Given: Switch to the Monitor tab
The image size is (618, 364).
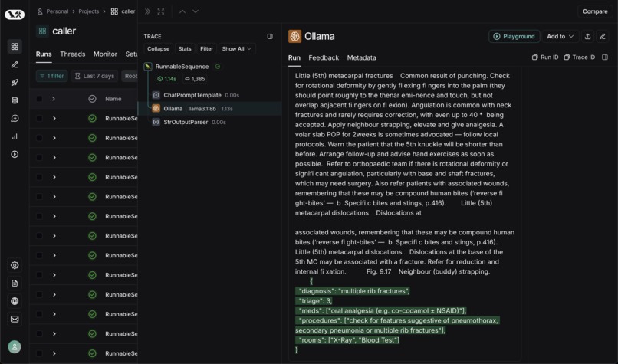Looking at the screenshot, I should [105, 54].
